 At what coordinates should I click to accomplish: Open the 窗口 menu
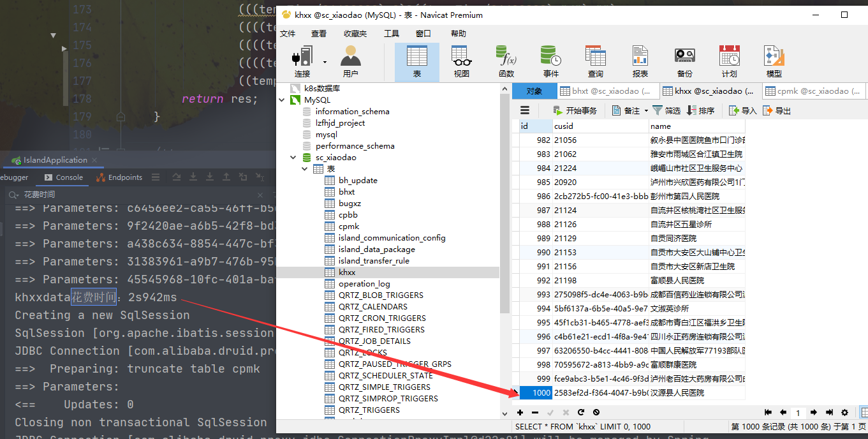click(x=423, y=33)
